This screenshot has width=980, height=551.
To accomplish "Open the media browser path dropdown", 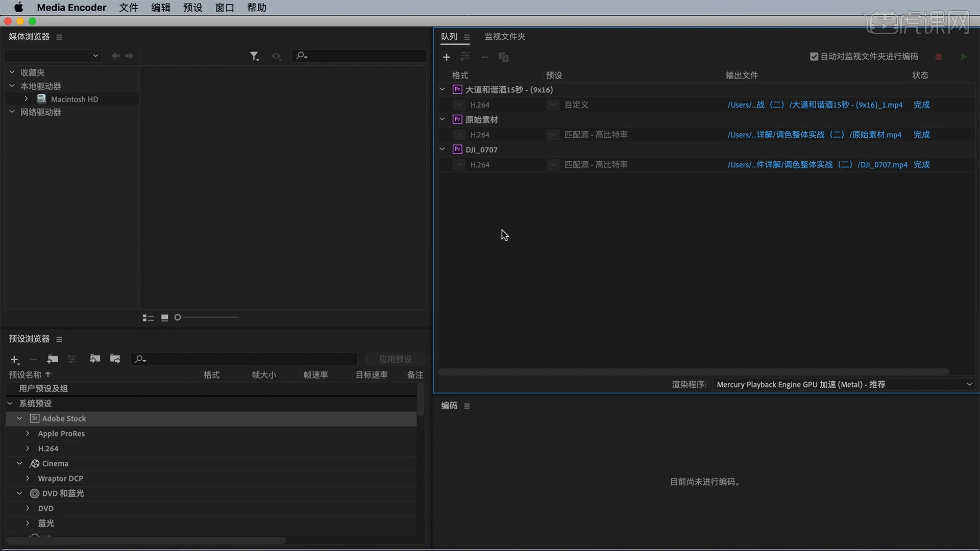I will point(53,56).
